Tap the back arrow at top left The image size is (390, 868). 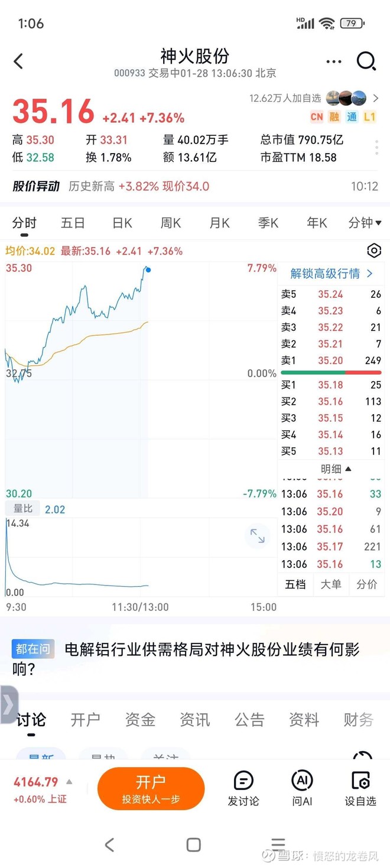(18, 61)
